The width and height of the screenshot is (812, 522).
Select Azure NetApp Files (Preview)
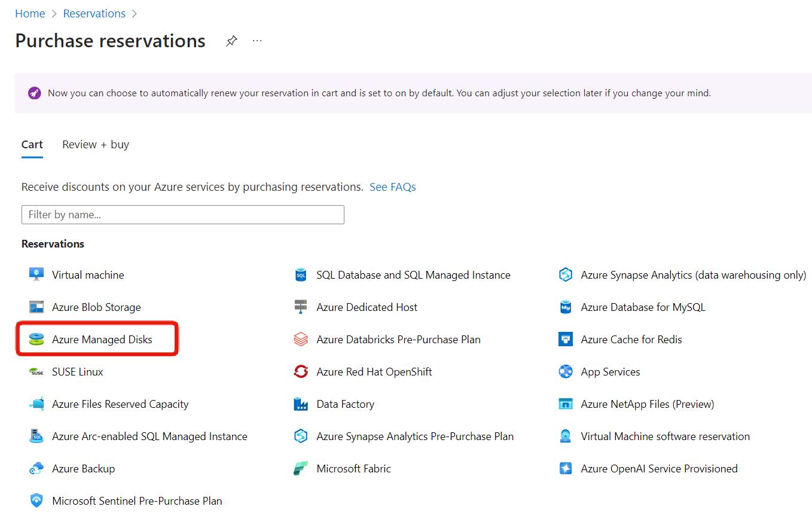click(x=648, y=404)
